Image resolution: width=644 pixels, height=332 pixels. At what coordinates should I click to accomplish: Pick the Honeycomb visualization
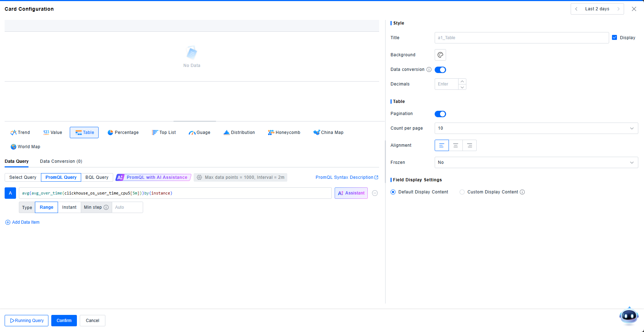(x=284, y=133)
